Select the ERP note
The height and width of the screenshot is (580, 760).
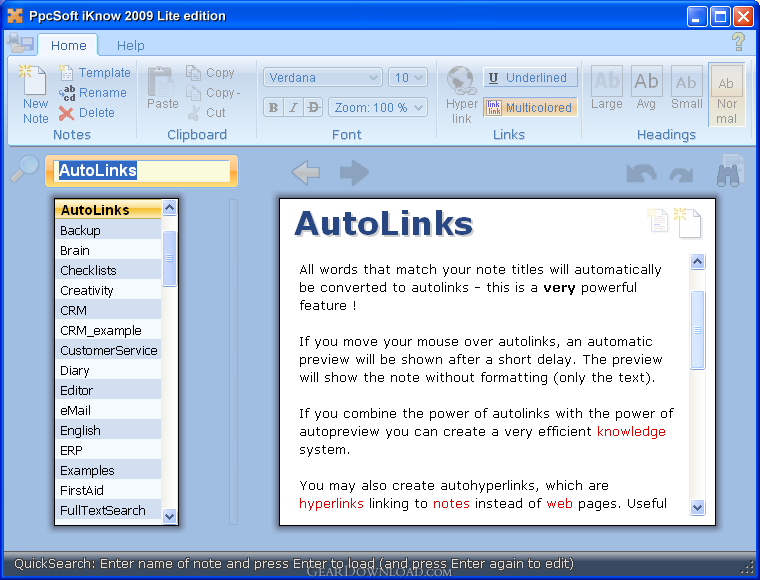coord(109,450)
